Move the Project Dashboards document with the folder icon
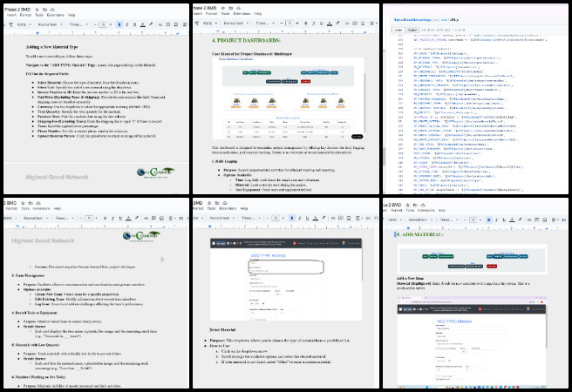 coord(231,8)
